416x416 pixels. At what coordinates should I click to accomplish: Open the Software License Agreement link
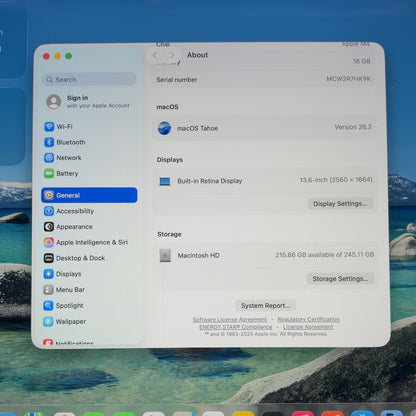click(230, 319)
